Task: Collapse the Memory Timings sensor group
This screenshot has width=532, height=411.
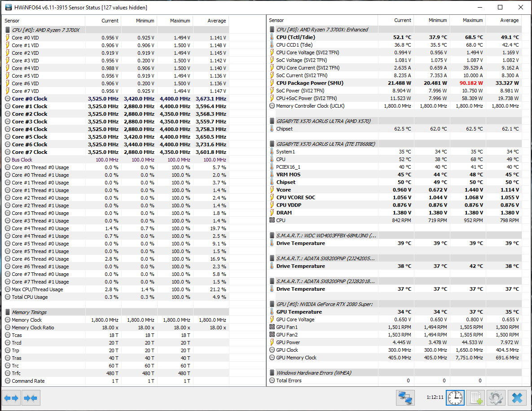Action: tap(8, 312)
